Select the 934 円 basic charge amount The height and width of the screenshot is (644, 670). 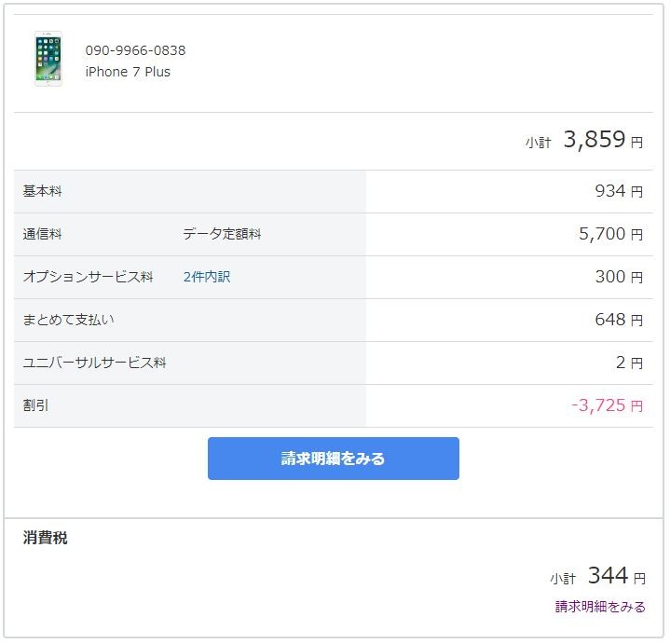[619, 191]
